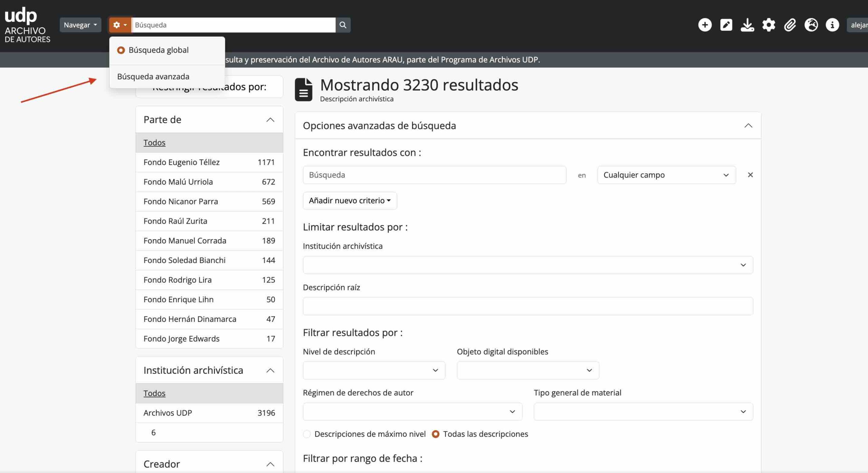The image size is (868, 473).
Task: Open the Añadir nuevo criterio button
Action: [350, 200]
